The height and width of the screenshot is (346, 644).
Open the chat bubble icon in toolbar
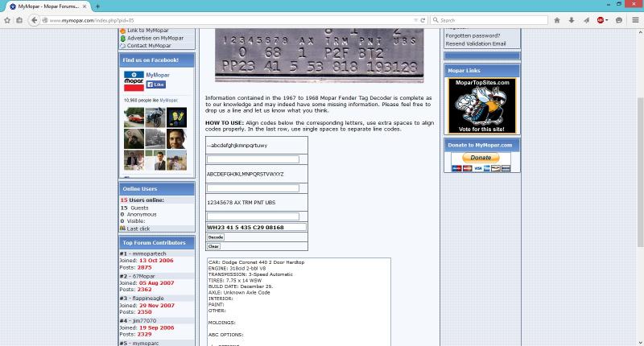[619, 20]
